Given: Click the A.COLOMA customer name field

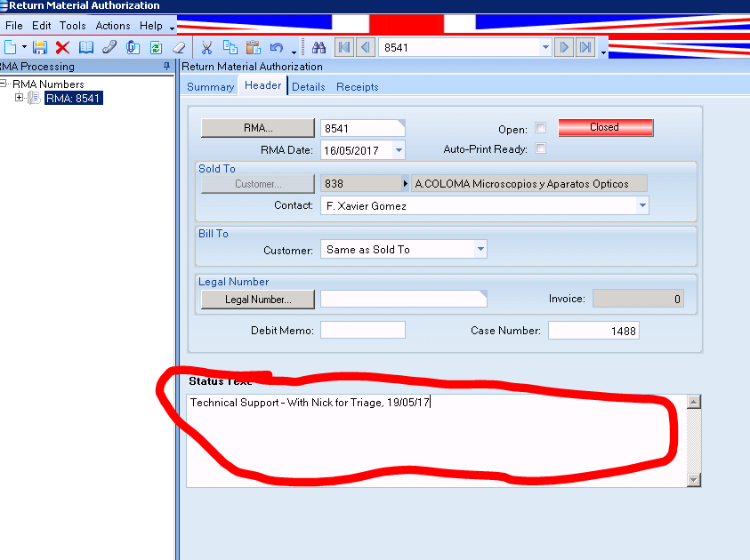Looking at the screenshot, I should click(x=529, y=184).
